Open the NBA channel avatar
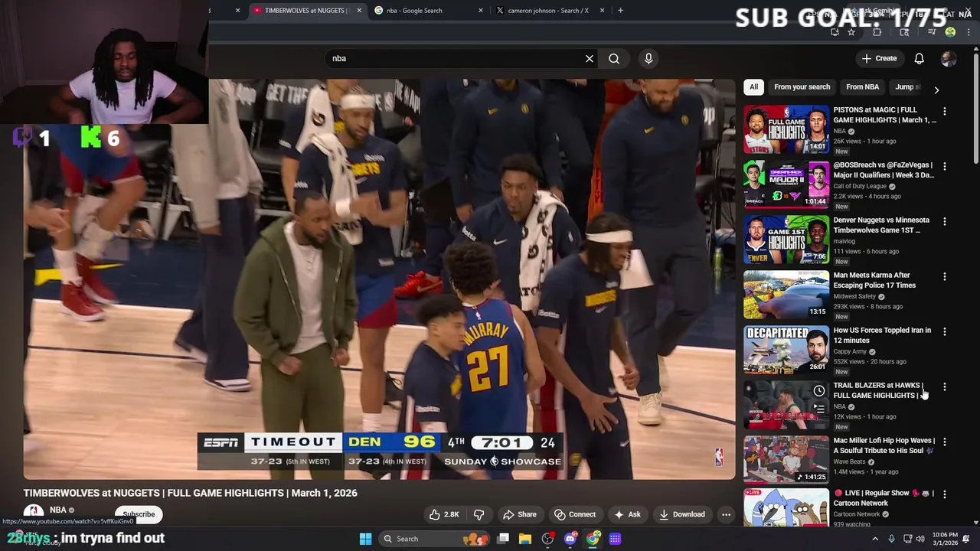 tap(33, 512)
